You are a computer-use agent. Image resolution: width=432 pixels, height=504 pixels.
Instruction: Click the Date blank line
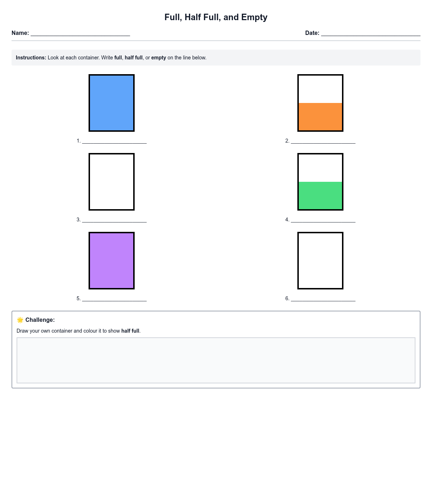coord(370,33)
